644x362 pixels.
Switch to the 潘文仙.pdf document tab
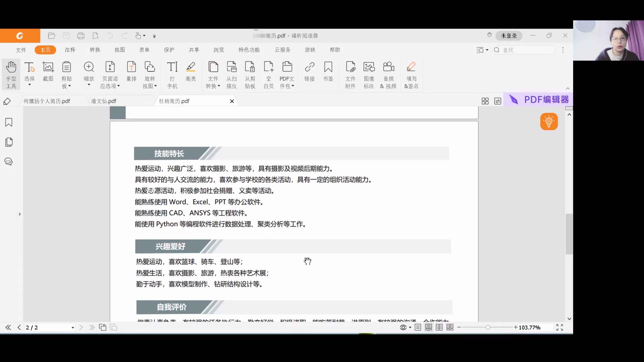[x=104, y=101]
